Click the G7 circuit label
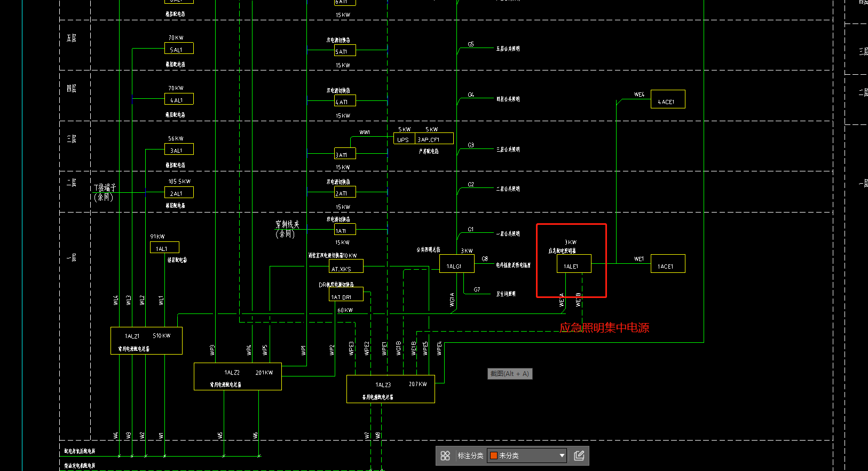The image size is (868, 471). point(477,289)
